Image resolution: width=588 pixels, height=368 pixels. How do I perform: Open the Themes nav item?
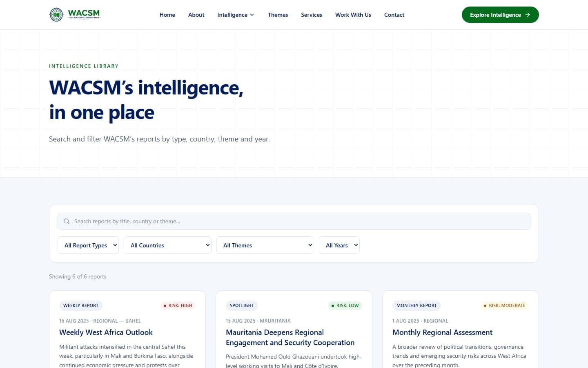pyautogui.click(x=278, y=15)
